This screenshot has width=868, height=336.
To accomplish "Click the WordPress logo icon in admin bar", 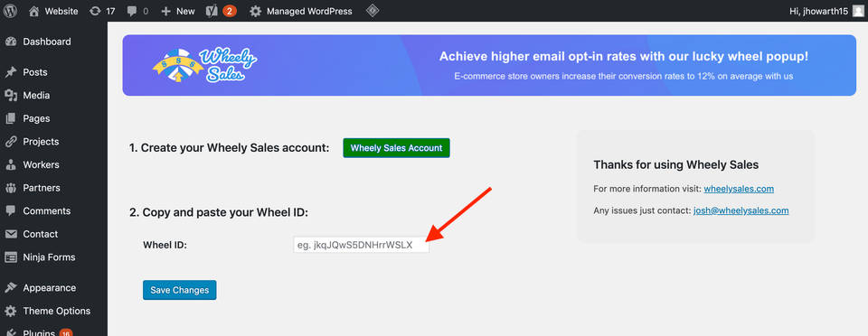I will [x=10, y=11].
